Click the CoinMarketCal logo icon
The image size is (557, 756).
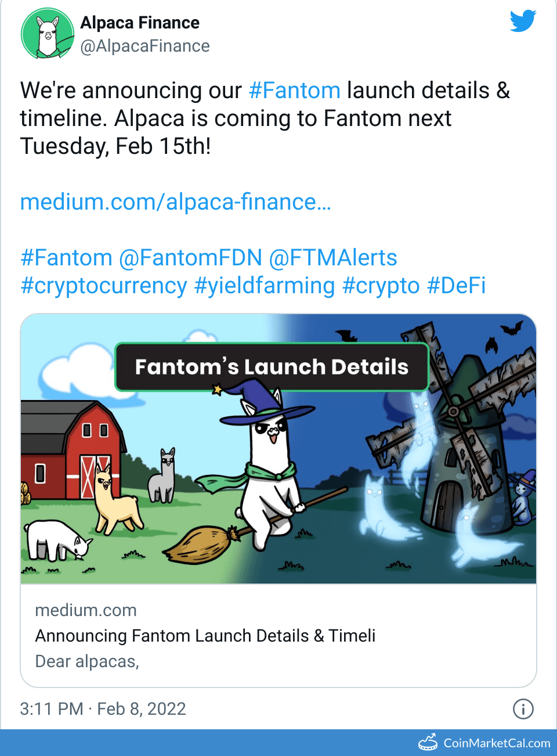(x=428, y=743)
